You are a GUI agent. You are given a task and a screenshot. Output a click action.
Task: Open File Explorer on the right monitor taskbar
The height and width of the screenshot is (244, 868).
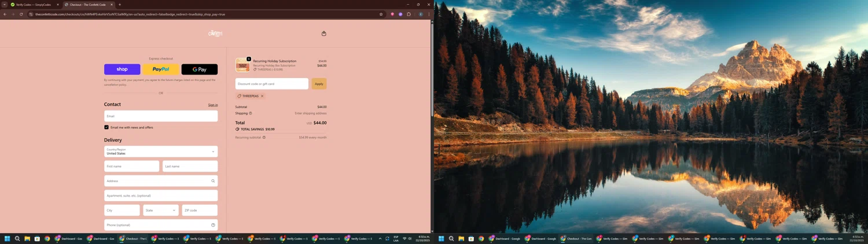click(x=461, y=238)
